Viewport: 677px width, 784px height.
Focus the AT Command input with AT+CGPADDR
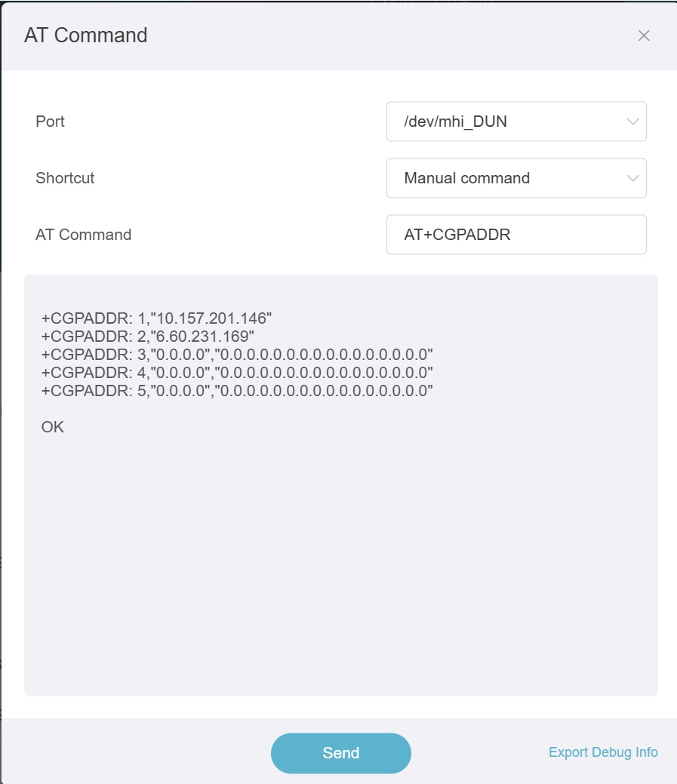pos(515,235)
